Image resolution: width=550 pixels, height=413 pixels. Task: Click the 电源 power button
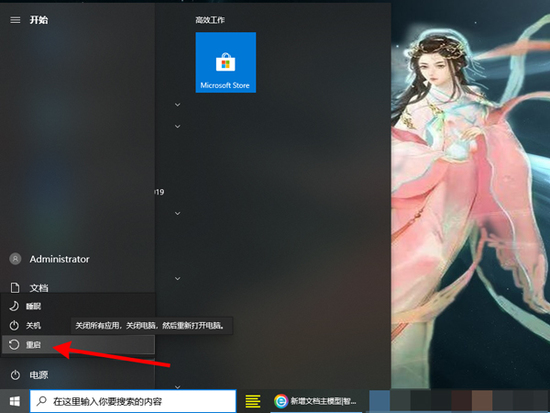click(x=77, y=375)
